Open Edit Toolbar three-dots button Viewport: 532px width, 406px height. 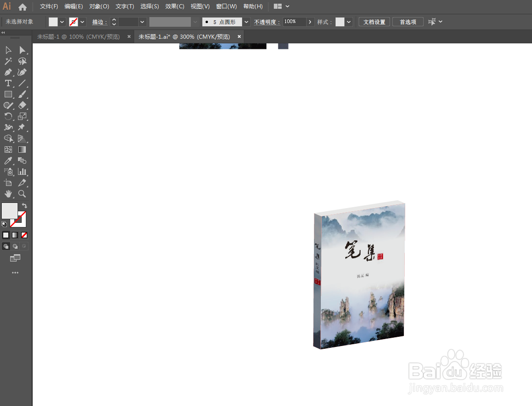(x=15, y=273)
